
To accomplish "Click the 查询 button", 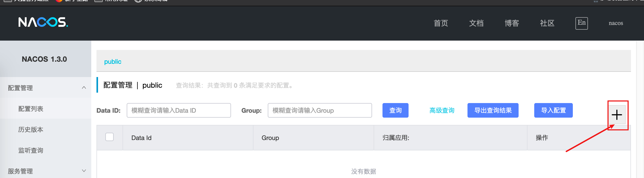I will (x=396, y=110).
